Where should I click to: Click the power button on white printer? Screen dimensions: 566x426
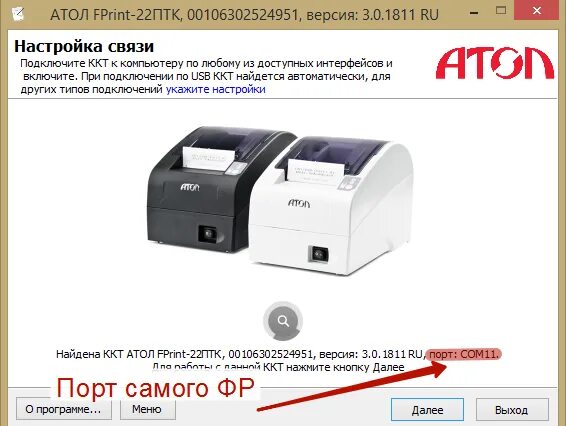(x=319, y=255)
